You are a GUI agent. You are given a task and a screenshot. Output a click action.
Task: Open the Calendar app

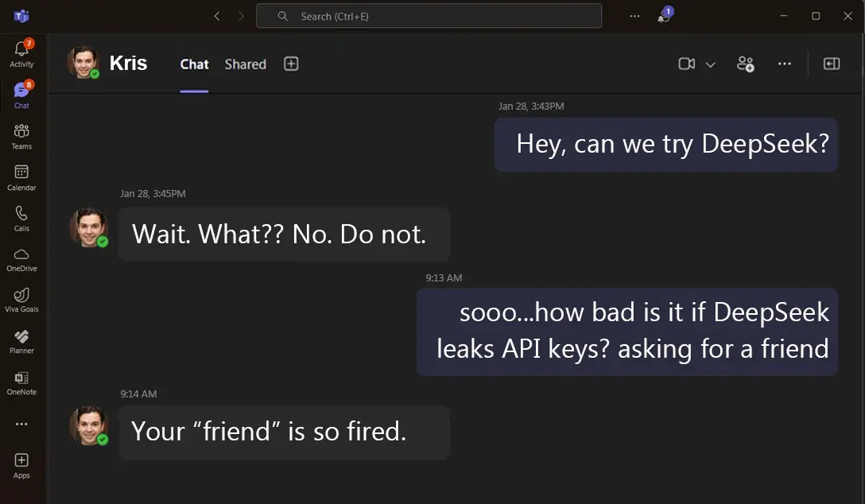click(x=21, y=177)
